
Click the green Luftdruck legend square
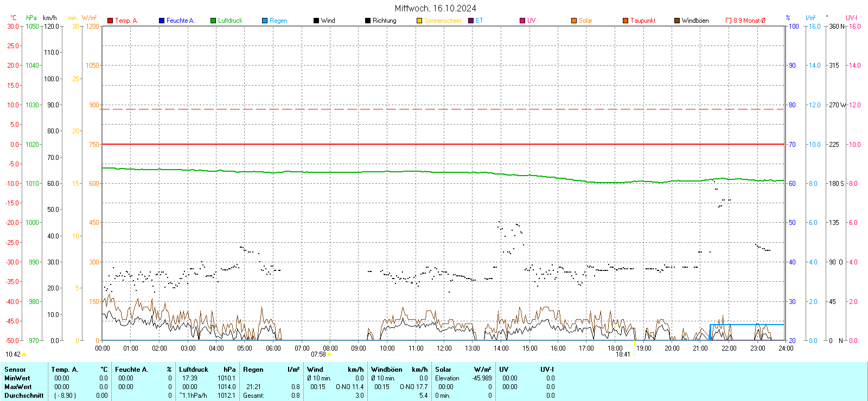tap(213, 21)
